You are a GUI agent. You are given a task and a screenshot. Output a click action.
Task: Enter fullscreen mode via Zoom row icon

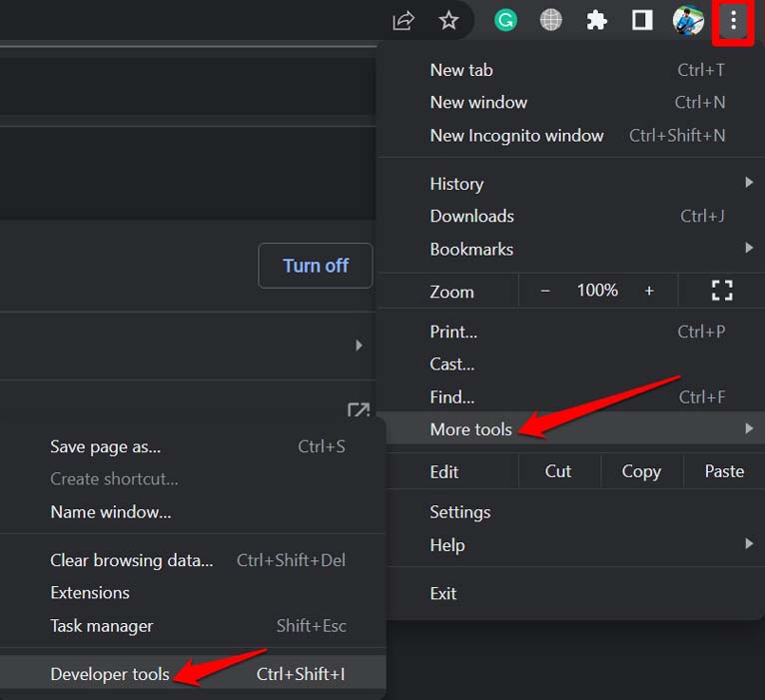(722, 291)
